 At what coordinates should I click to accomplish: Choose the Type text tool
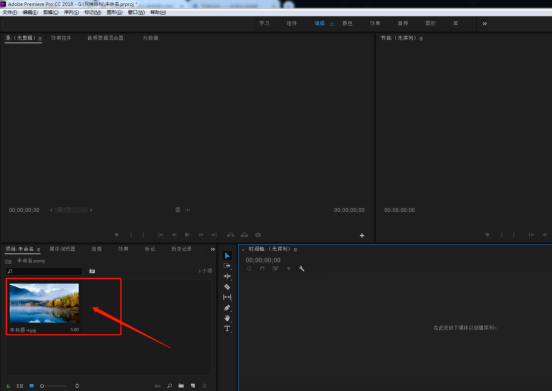(227, 329)
